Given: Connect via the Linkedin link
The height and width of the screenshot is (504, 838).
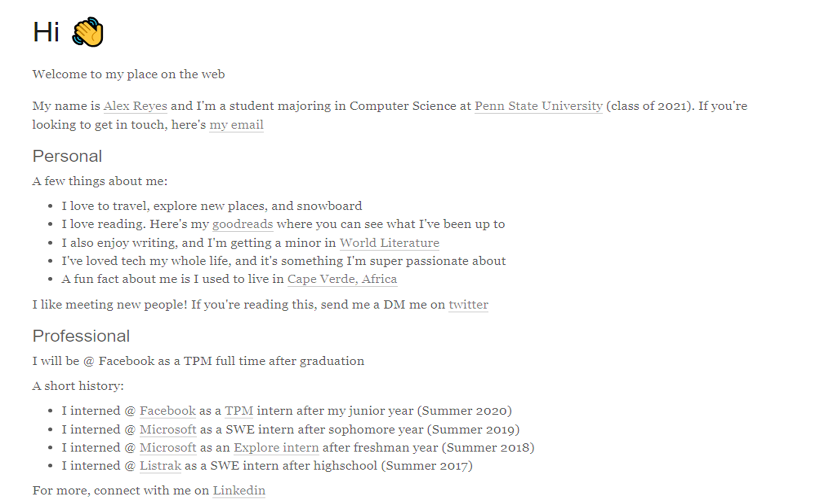Looking at the screenshot, I should (239, 491).
